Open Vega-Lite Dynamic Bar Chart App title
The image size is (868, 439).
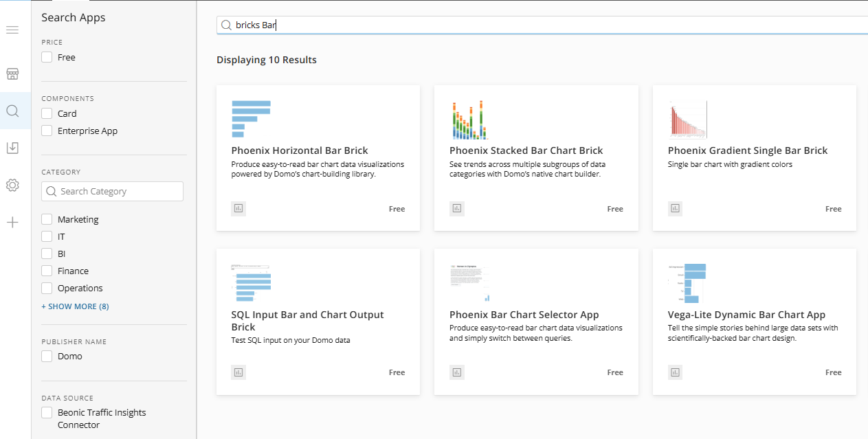click(746, 315)
